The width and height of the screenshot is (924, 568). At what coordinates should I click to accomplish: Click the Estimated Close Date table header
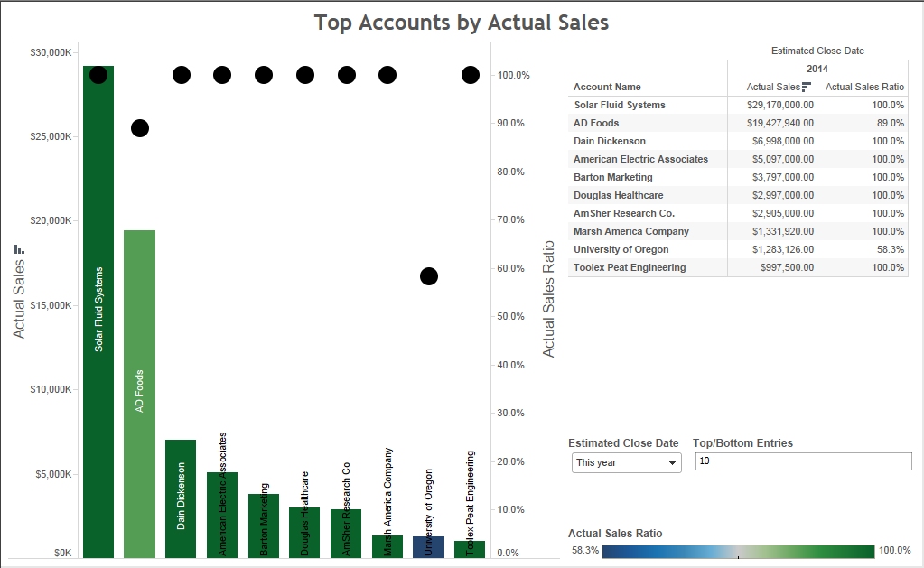click(x=817, y=51)
